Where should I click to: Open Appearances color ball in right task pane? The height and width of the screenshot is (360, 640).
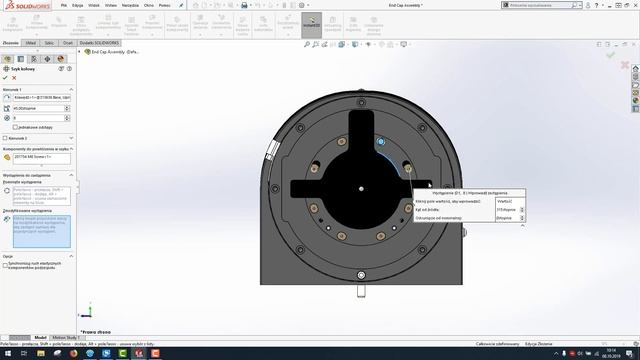click(x=636, y=101)
